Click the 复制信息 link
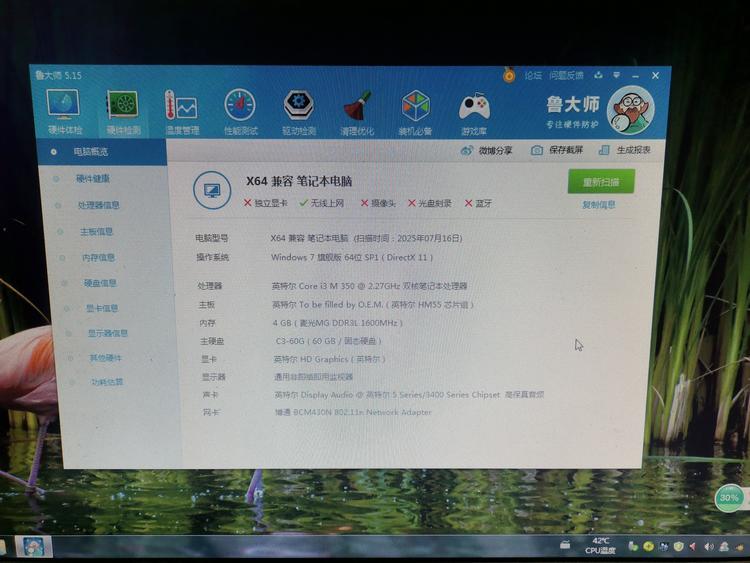The image size is (750, 563). coord(599,205)
